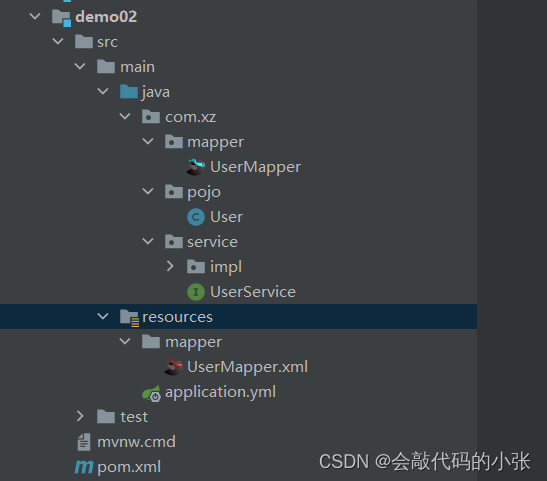
Task: Click the class icon next to User
Action: [x=196, y=217]
